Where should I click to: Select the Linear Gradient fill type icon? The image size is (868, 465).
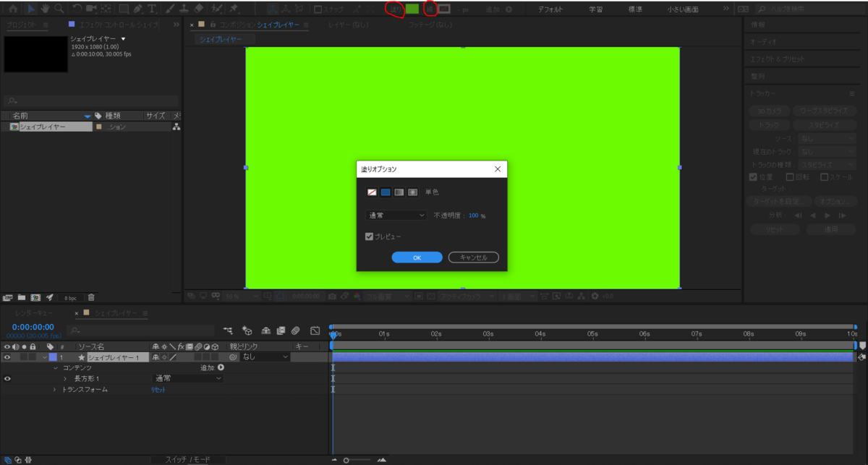[399, 192]
